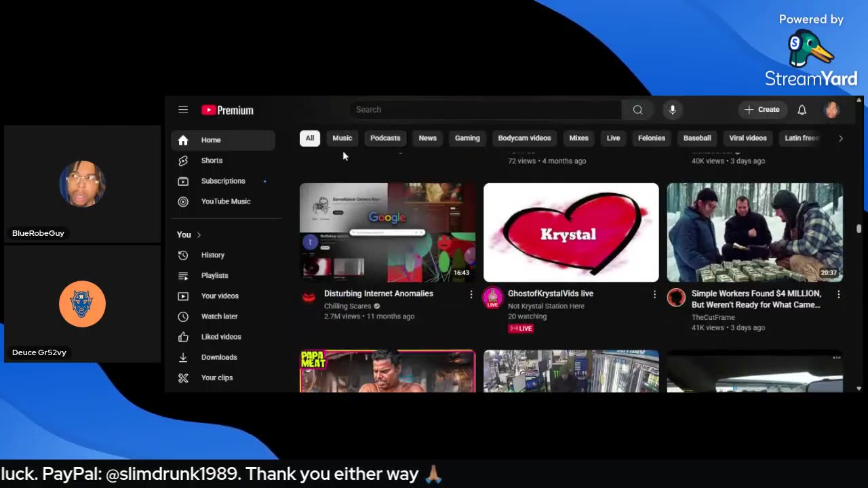Screen dimensions: 868x488
Task: Click the page vertical scrollbar thumb
Action: (859, 229)
